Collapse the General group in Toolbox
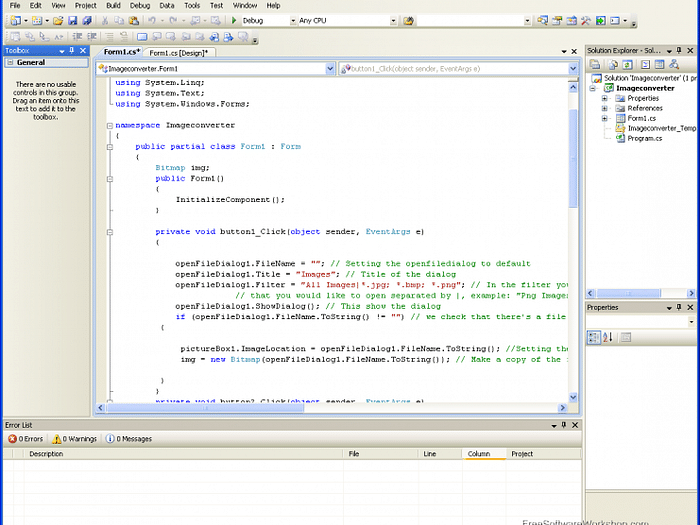The height and width of the screenshot is (525, 700). (x=9, y=63)
